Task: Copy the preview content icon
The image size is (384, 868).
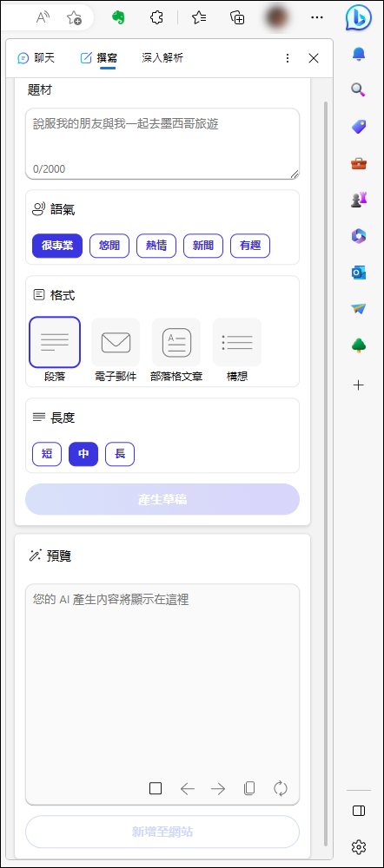Action: click(x=249, y=788)
